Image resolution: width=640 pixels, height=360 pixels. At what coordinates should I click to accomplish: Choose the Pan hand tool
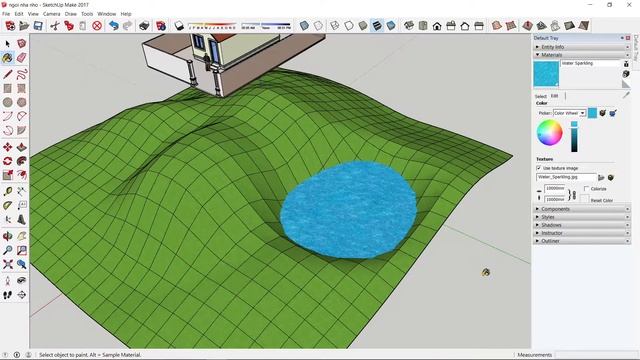tap(22, 236)
